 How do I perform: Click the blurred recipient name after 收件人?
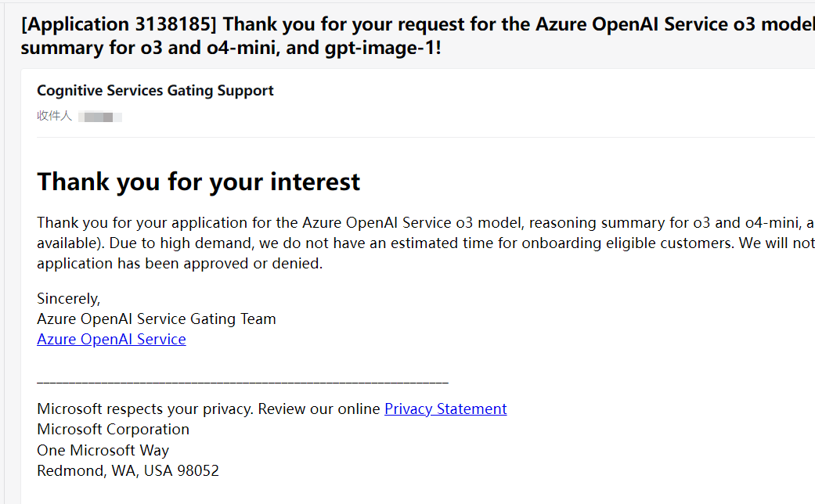tap(99, 117)
